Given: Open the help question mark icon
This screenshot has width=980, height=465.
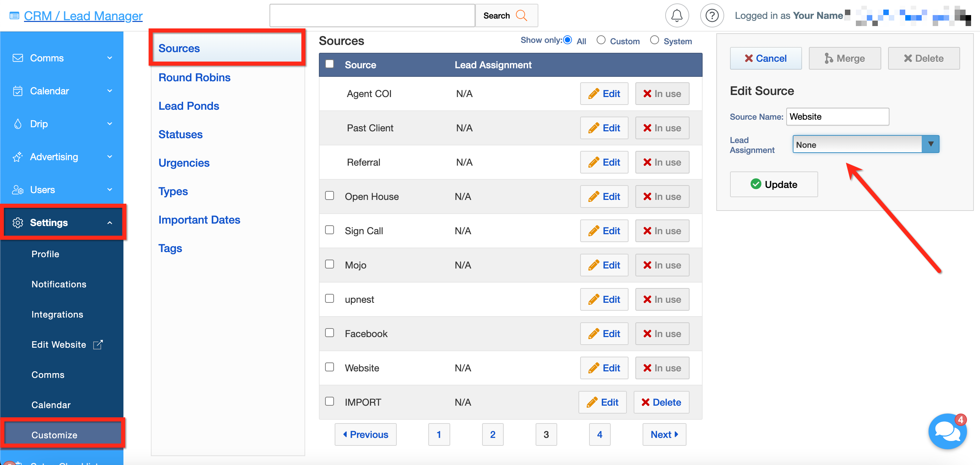Looking at the screenshot, I should [712, 15].
